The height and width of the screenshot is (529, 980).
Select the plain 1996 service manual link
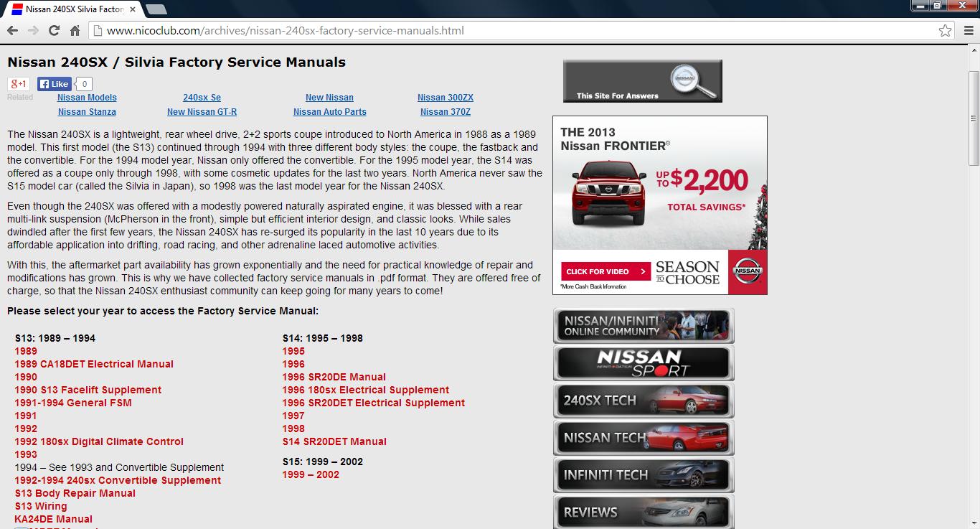tap(293, 364)
